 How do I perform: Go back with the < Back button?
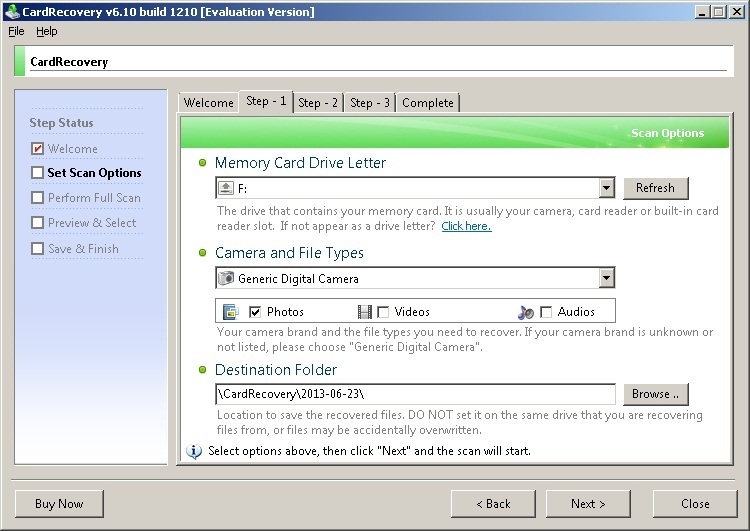click(493, 504)
